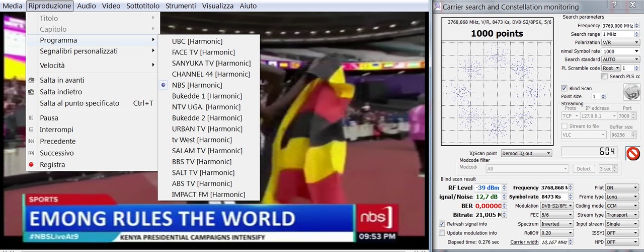644x252 pixels.
Task: Click the Salta in avanti icon
Action: point(31,80)
